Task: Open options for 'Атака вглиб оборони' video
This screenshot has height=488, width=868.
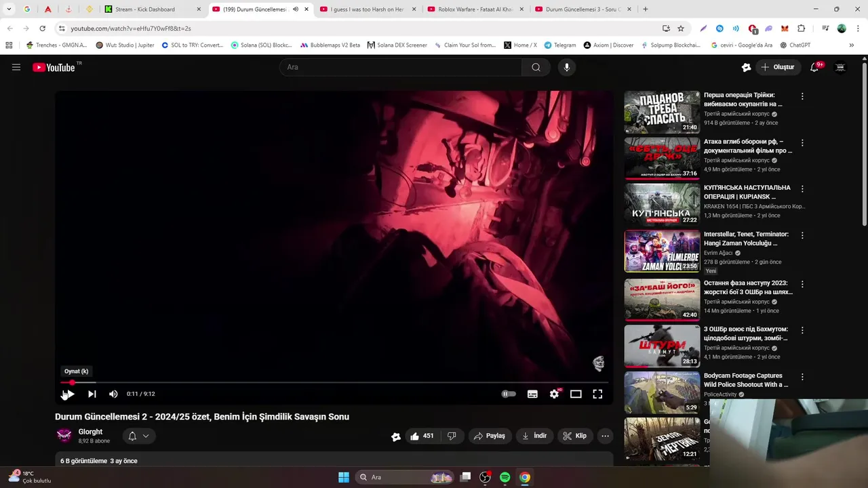Action: [802, 143]
